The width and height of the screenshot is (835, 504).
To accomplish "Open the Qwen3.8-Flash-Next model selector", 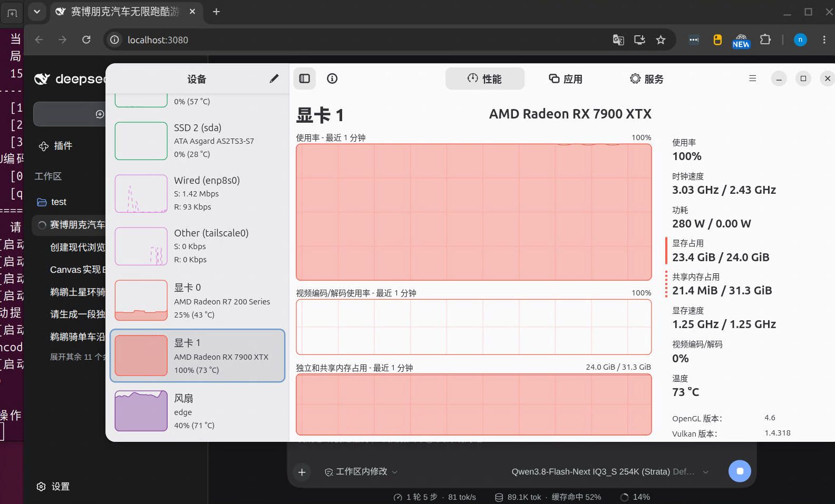I will click(x=610, y=472).
